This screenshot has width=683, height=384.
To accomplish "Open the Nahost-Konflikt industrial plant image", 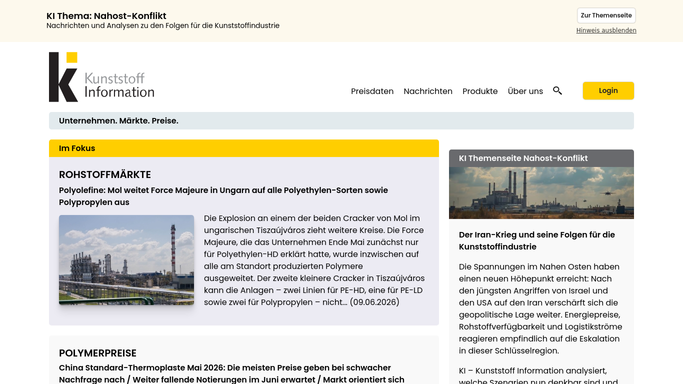I will coord(541,193).
